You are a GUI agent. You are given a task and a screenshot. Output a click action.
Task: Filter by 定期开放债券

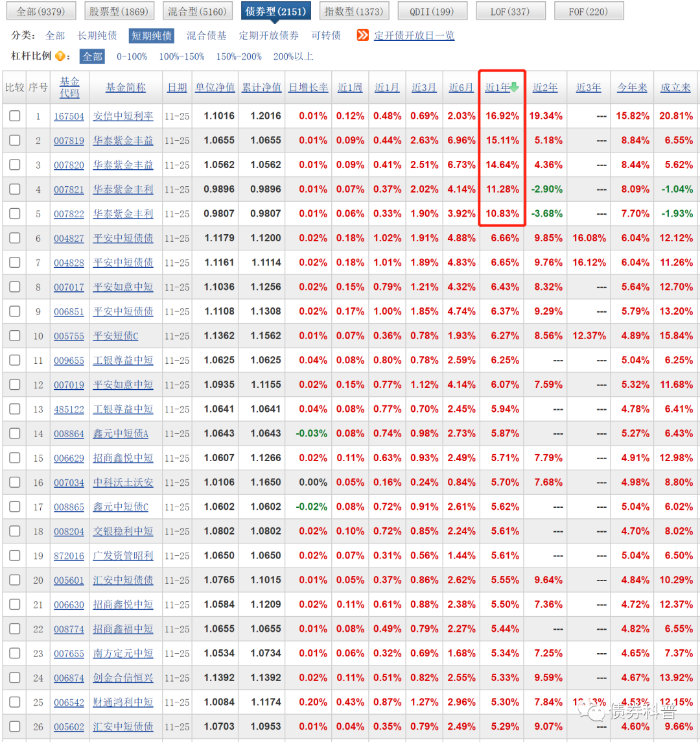point(268,36)
